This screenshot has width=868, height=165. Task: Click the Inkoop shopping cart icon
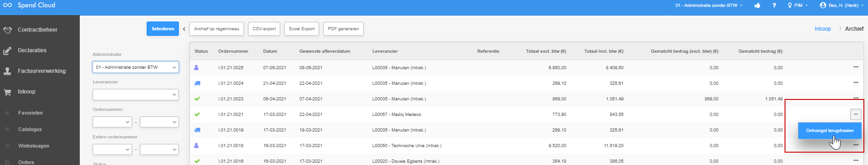[x=7, y=92]
